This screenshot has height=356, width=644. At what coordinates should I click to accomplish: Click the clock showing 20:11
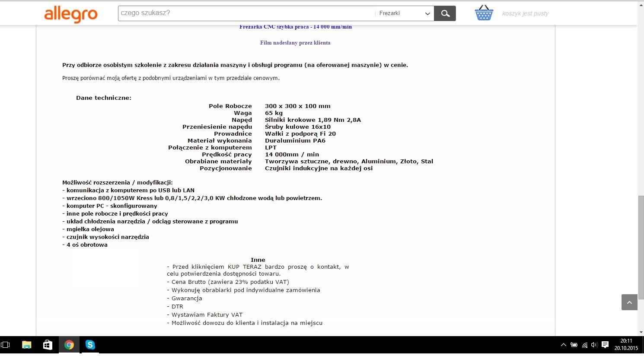pyautogui.click(x=626, y=341)
